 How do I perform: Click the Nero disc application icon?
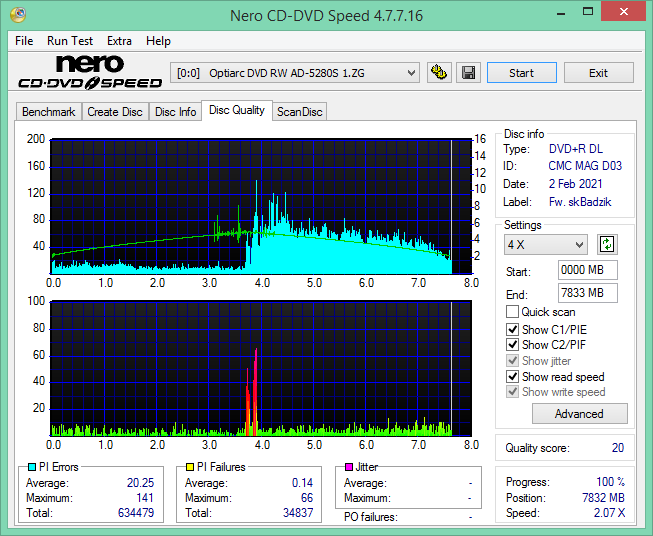[17, 15]
